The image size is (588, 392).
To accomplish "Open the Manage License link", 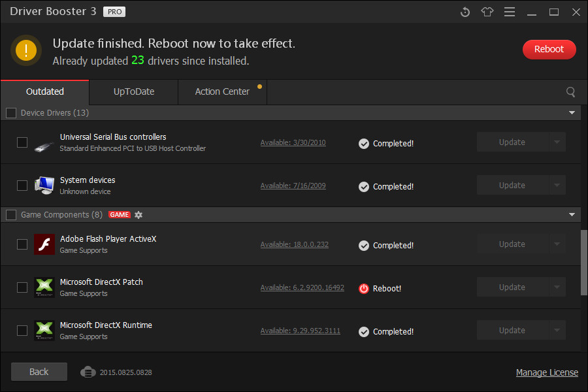I will (547, 372).
